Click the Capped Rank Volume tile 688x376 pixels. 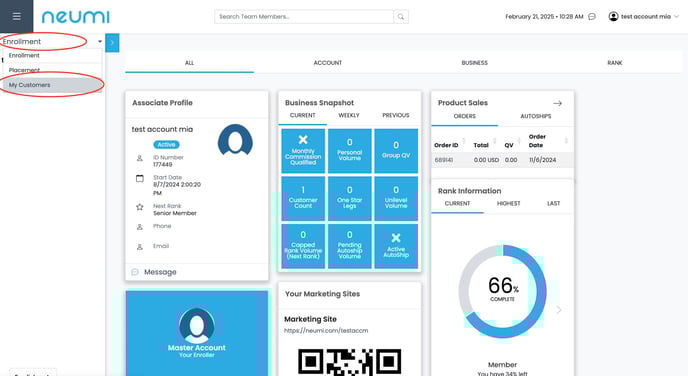click(x=303, y=246)
